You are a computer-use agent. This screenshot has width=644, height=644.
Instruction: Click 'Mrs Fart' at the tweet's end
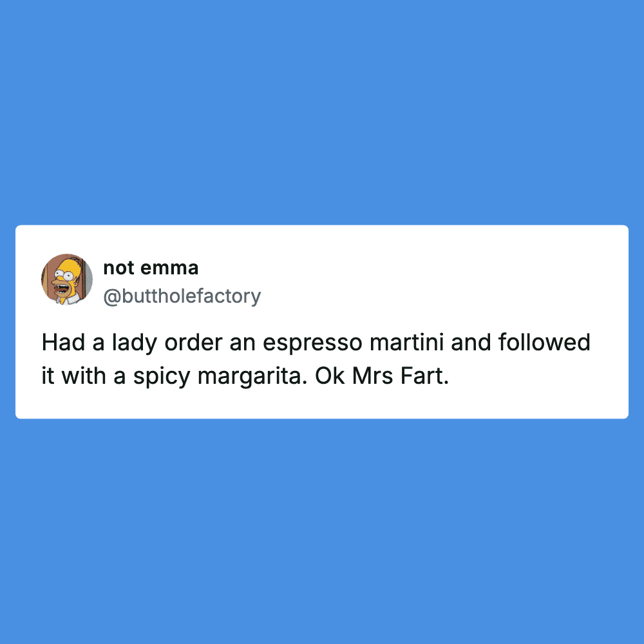pyautogui.click(x=401, y=376)
